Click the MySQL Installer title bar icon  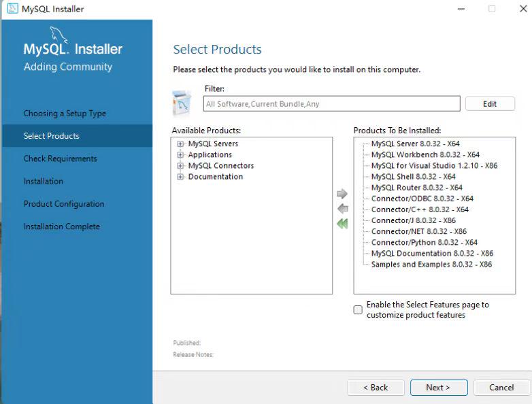[12, 8]
